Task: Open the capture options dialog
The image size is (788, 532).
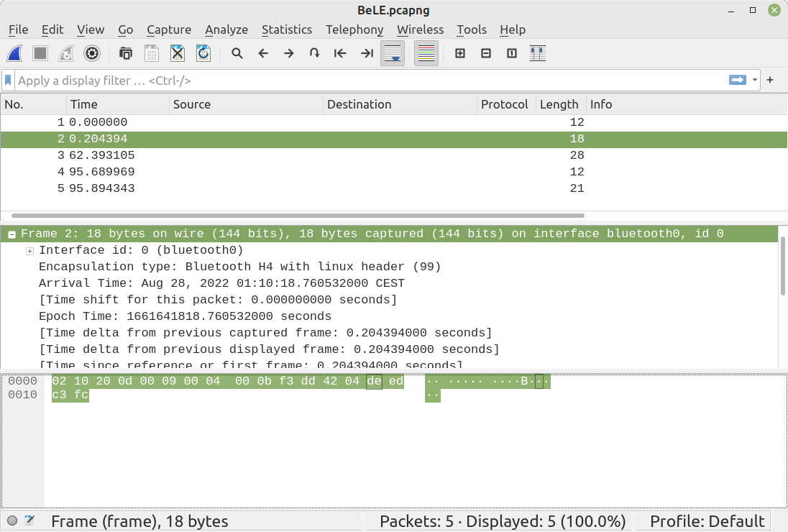Action: 92,53
